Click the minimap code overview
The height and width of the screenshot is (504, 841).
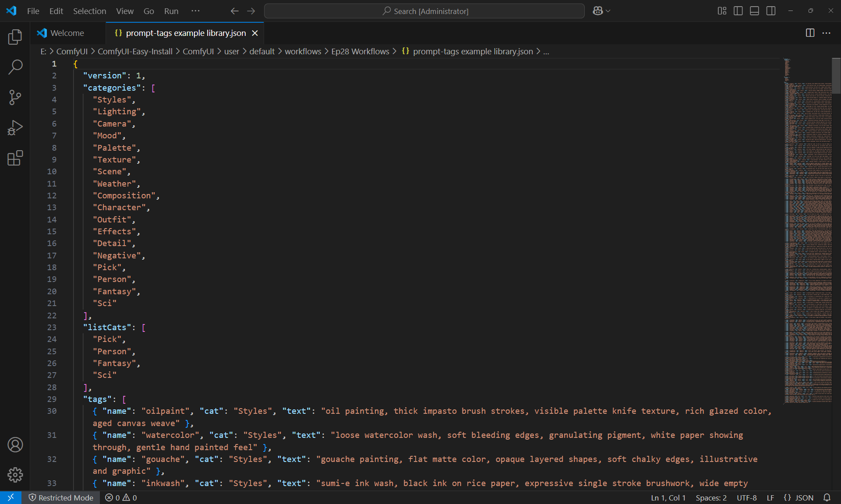[807, 231]
